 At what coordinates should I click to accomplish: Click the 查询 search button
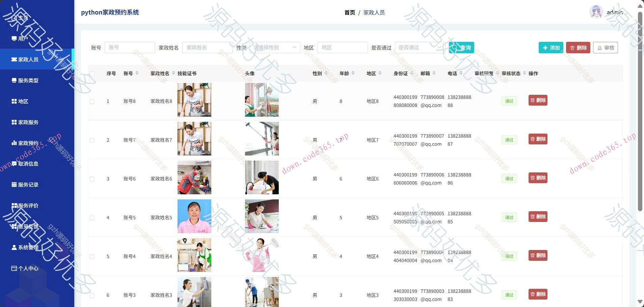point(461,48)
